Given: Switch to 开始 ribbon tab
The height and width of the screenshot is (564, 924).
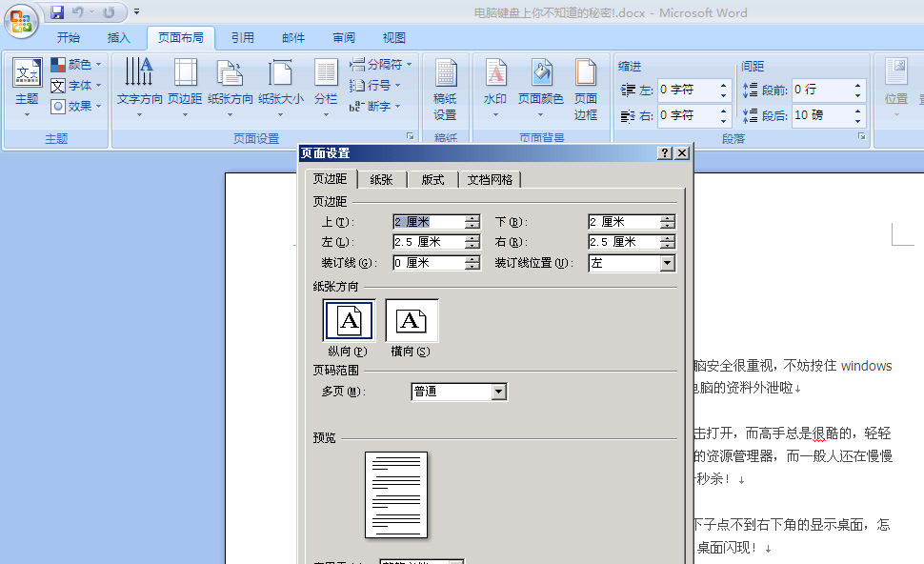Looking at the screenshot, I should (68, 38).
